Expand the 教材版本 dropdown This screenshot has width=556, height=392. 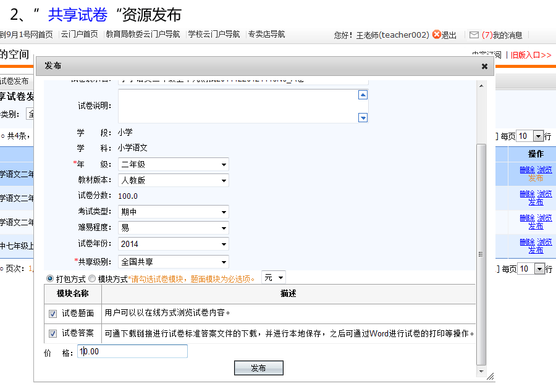click(x=173, y=181)
